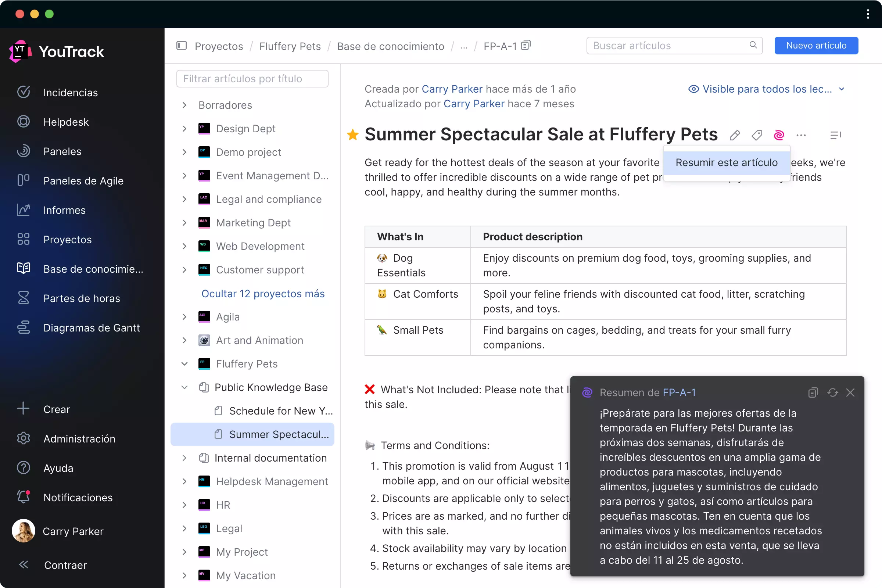Click the Filtrar artículos por título field
This screenshot has height=588, width=882.
tap(252, 79)
